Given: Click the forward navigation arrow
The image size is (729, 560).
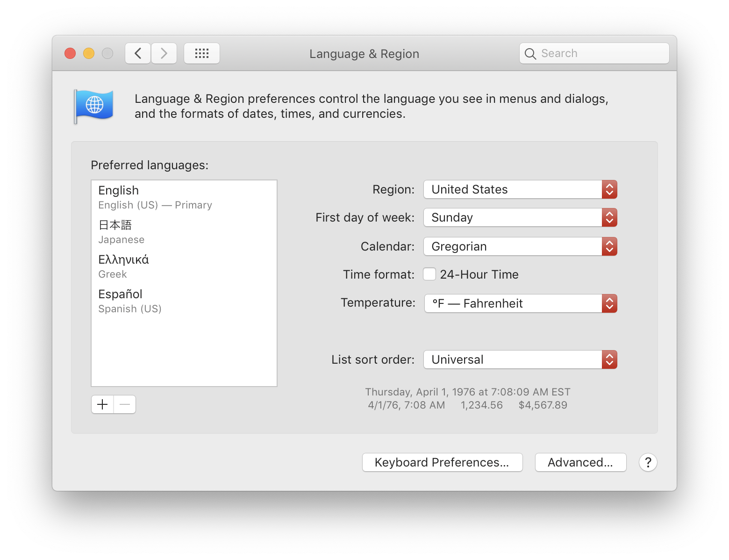Looking at the screenshot, I should pos(164,53).
